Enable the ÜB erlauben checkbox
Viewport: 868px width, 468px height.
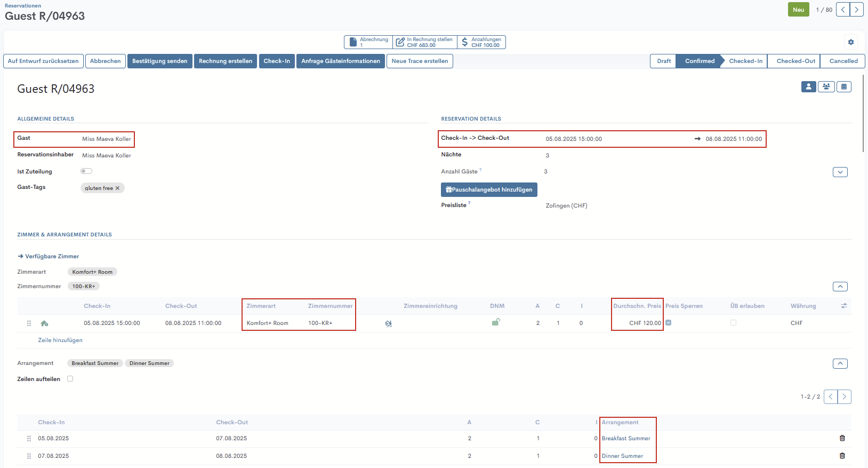(733, 323)
